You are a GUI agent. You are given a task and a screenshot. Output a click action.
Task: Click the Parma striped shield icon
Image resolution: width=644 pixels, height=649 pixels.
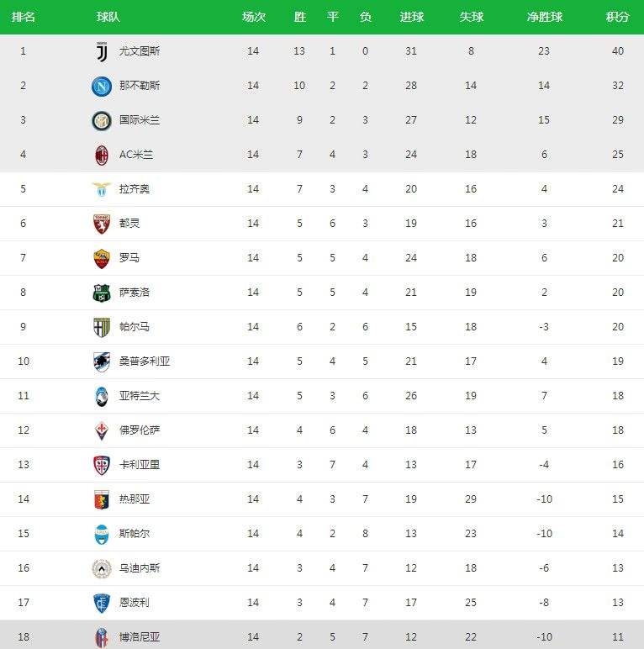[x=102, y=327]
